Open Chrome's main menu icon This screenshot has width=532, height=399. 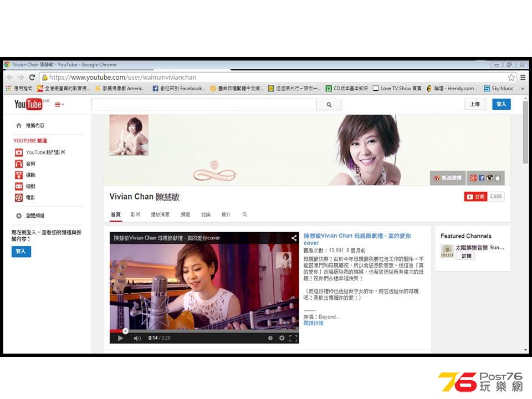click(523, 78)
